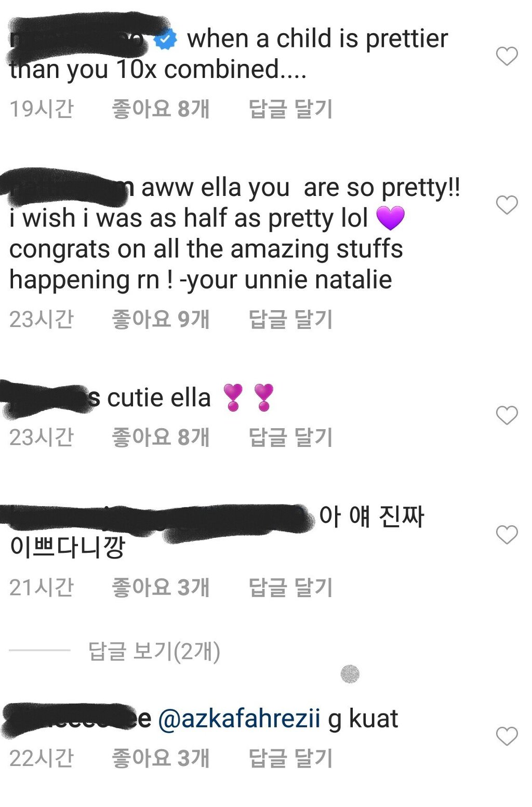Open @azkafahrezii profile mention
This screenshot has width=532, height=807.
239,719
